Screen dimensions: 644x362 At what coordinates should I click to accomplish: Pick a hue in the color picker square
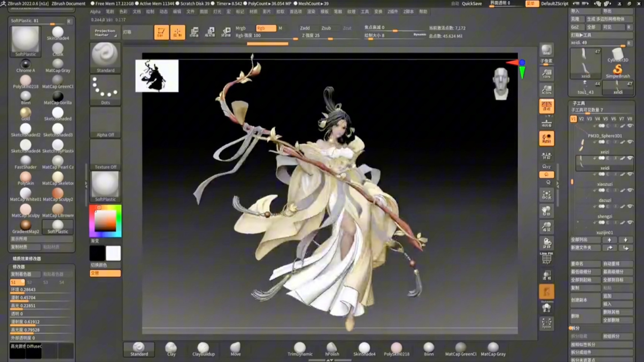point(105,221)
